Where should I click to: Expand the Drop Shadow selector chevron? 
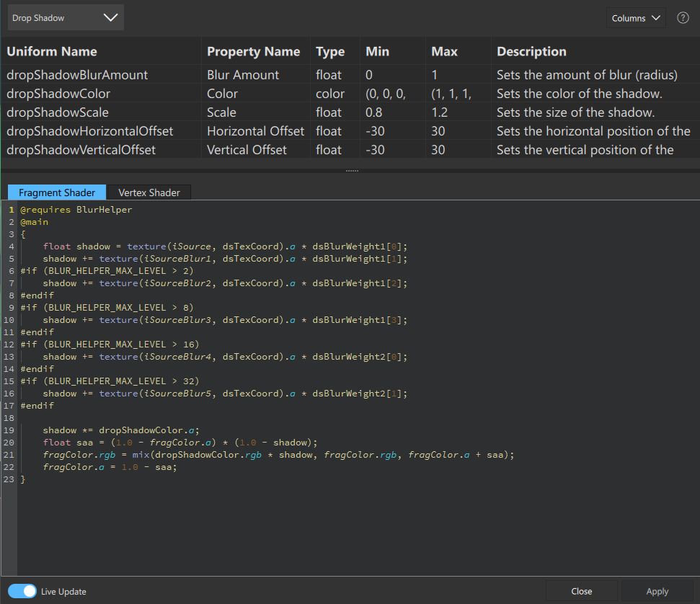pos(110,17)
